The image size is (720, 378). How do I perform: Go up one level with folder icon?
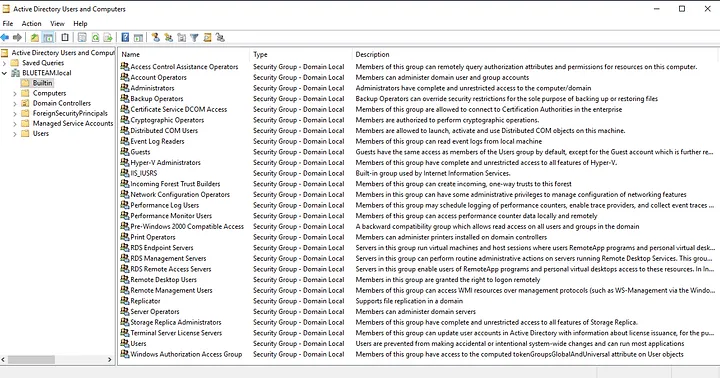pos(35,38)
